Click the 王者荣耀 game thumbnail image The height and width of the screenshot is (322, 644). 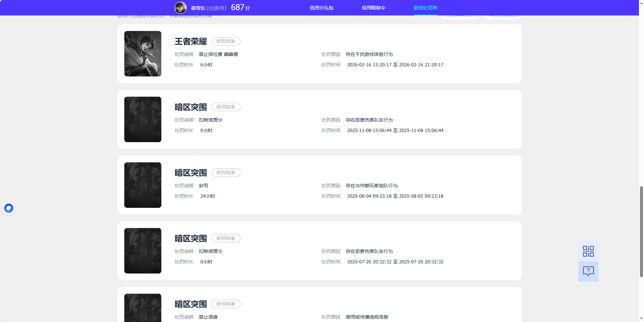(x=142, y=54)
